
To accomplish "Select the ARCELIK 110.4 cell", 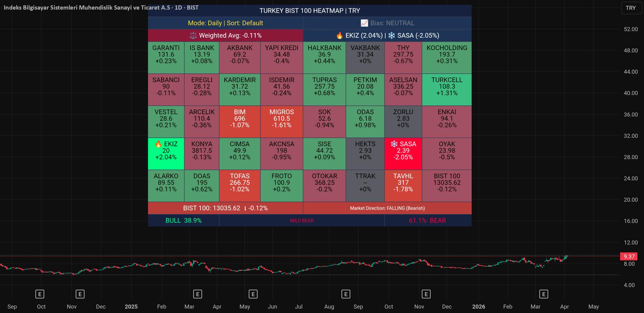I will (202, 122).
